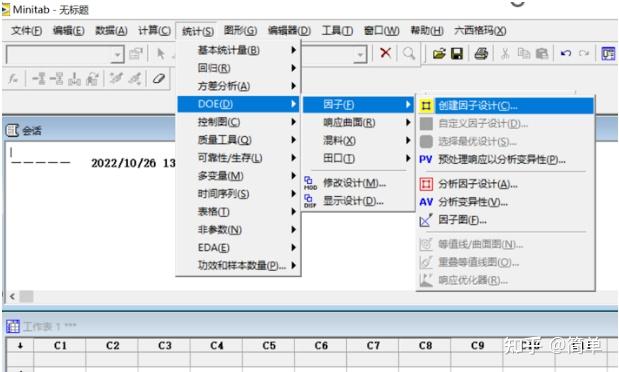Click the yellow Create Factorial Design icon
The height and width of the screenshot is (372, 619).
pyautogui.click(x=426, y=105)
